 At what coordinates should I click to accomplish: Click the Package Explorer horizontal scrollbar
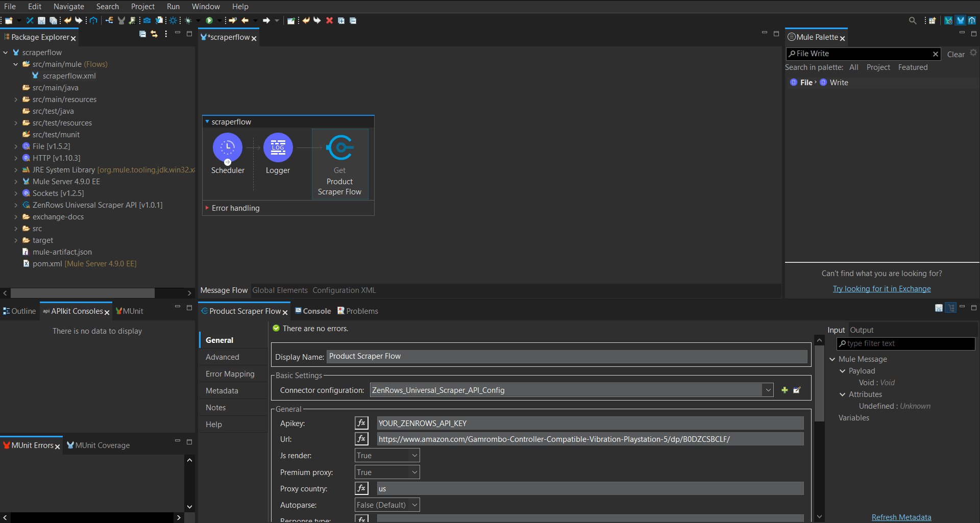83,293
